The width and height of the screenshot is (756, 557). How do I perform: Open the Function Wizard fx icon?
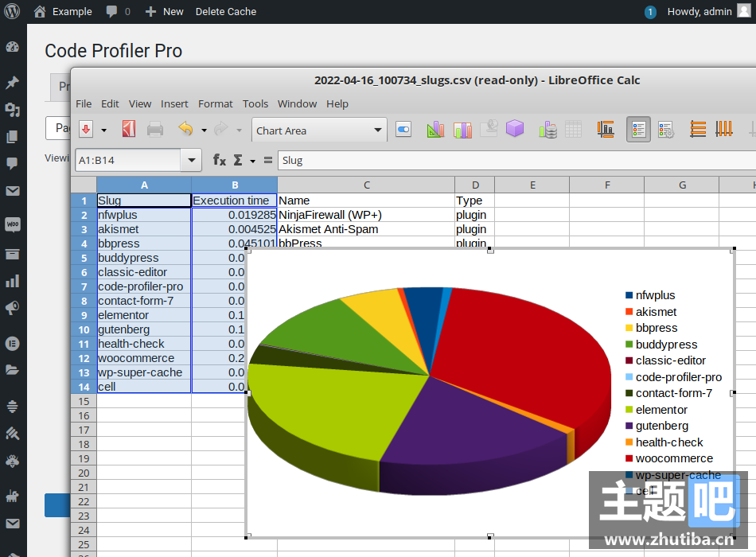pos(220,160)
